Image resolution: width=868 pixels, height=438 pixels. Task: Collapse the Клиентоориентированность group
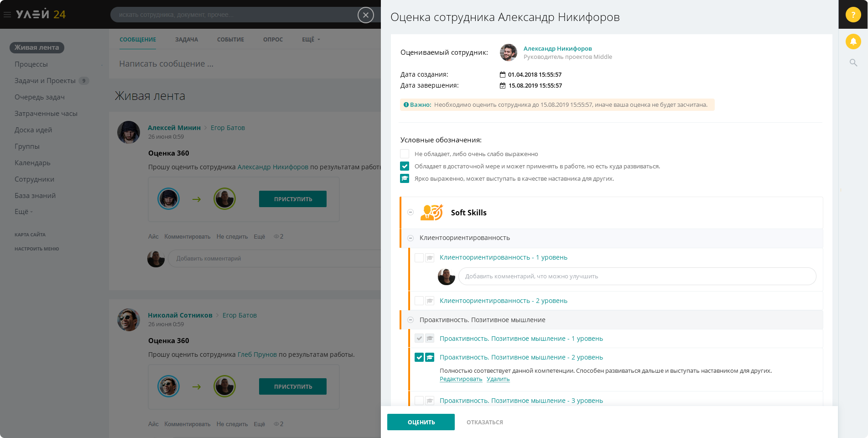pos(411,238)
